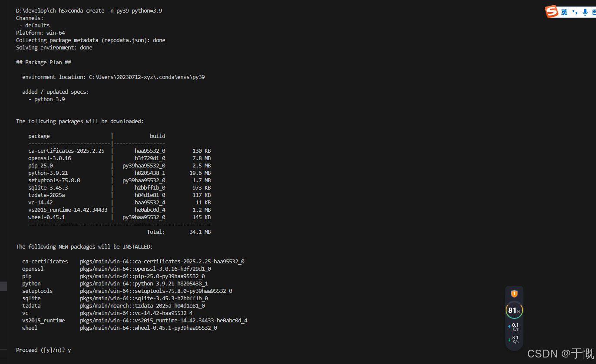Viewport: 596px width, 364px height.
Task: Click the Package Plan heading
Action: [43, 62]
